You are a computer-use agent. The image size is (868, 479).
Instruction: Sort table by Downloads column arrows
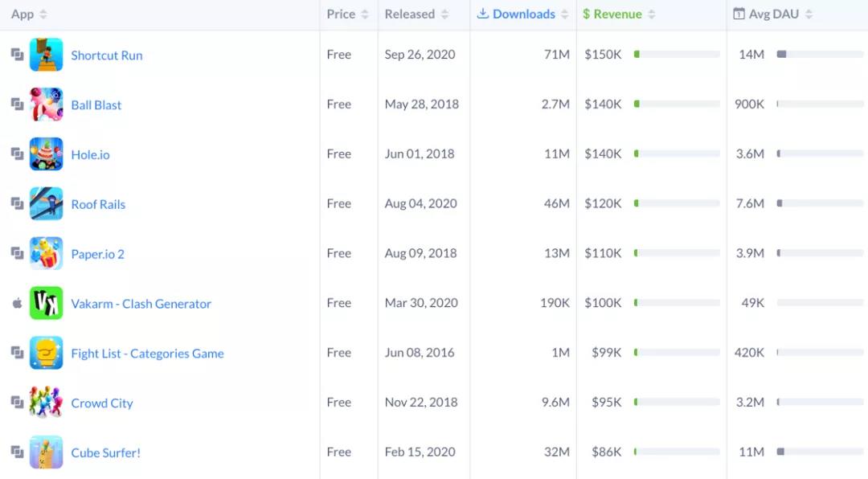pos(564,14)
